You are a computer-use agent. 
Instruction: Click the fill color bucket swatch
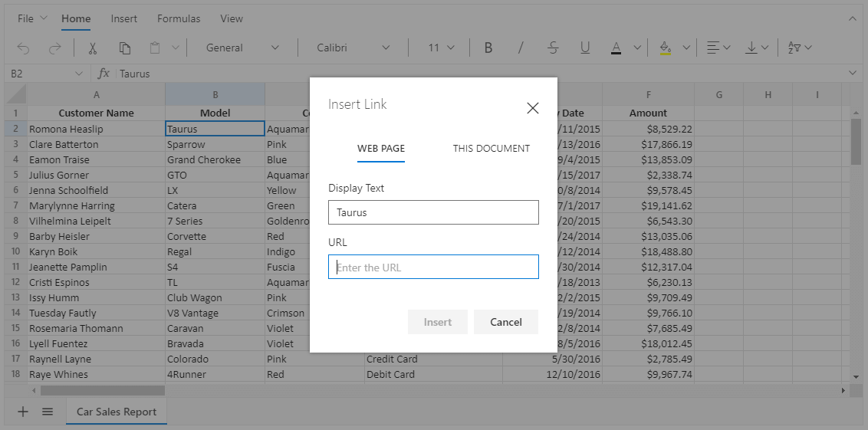click(666, 48)
